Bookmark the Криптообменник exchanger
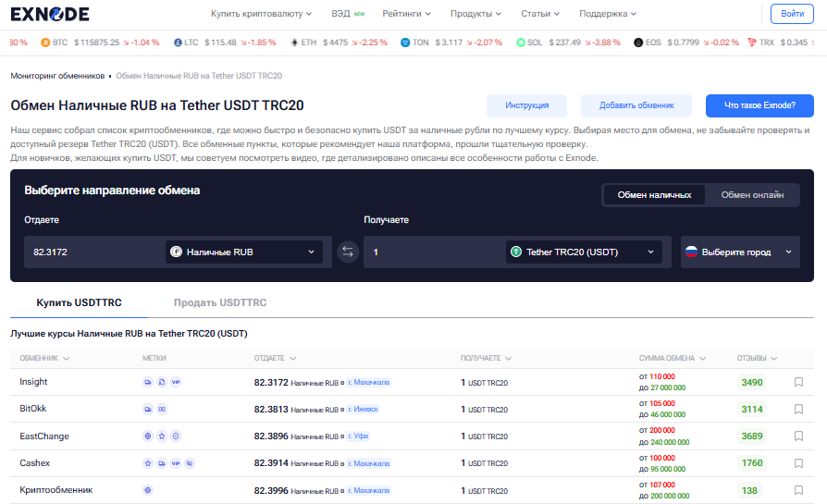Screen dimensions: 827x504 coord(798,490)
